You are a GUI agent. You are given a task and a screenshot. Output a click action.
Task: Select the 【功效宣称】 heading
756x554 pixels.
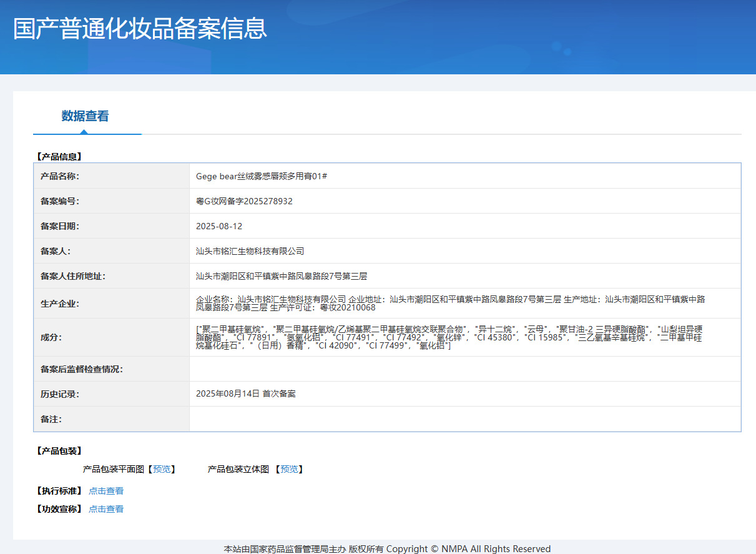[x=59, y=509]
